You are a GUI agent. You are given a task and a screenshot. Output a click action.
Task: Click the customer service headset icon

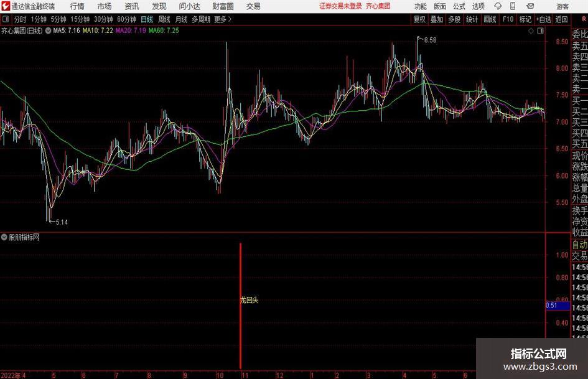(498, 6)
